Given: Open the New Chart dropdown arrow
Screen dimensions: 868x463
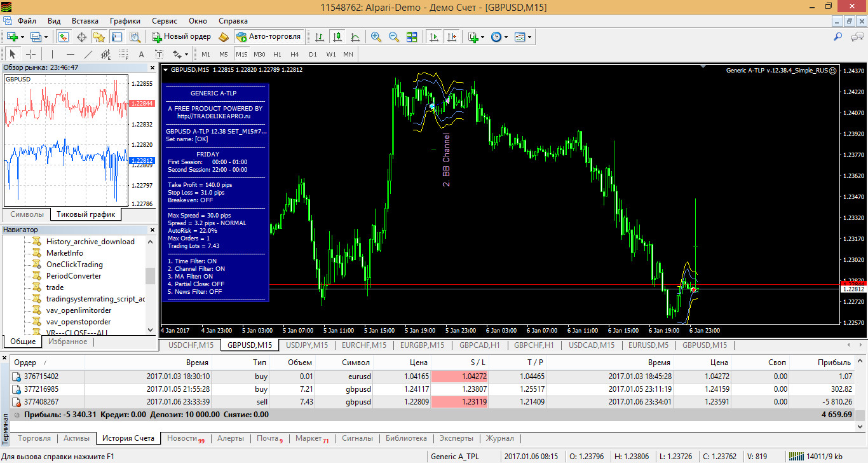Looking at the screenshot, I should click(23, 36).
